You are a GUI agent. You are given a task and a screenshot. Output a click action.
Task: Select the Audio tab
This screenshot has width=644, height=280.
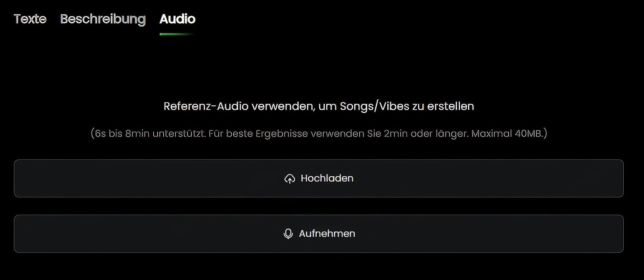tap(177, 19)
